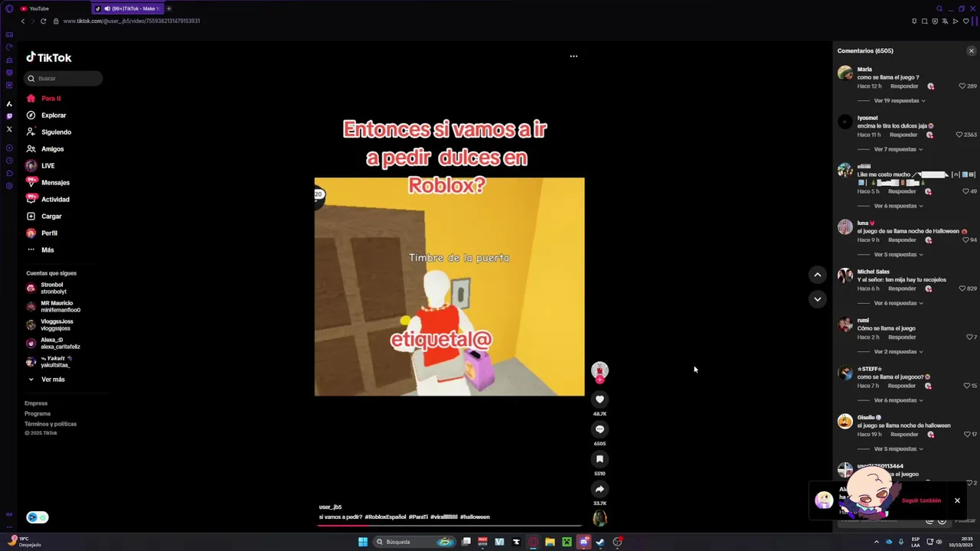The height and width of the screenshot is (551, 980).
Task: Open followed account Stronbol
Action: [54, 289]
